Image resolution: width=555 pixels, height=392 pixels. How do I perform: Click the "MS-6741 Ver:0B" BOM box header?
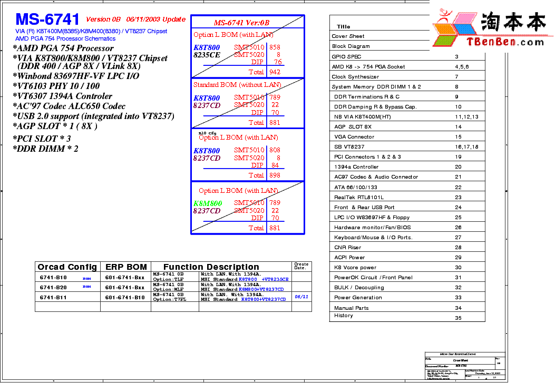tap(241, 23)
